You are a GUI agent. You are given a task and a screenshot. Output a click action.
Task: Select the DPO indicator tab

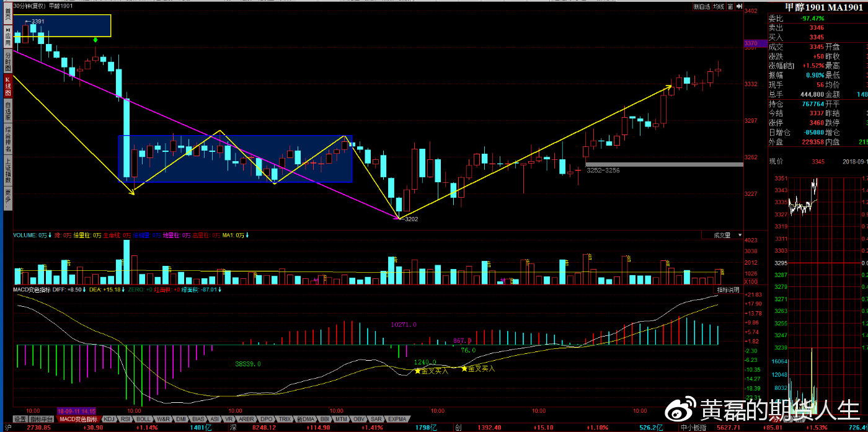pyautogui.click(x=266, y=420)
